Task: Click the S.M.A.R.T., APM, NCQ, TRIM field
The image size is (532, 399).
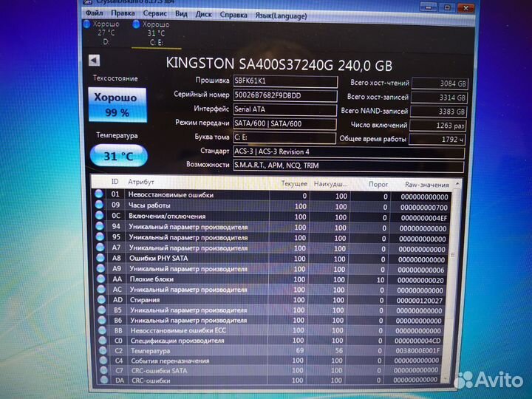Action: coord(349,166)
